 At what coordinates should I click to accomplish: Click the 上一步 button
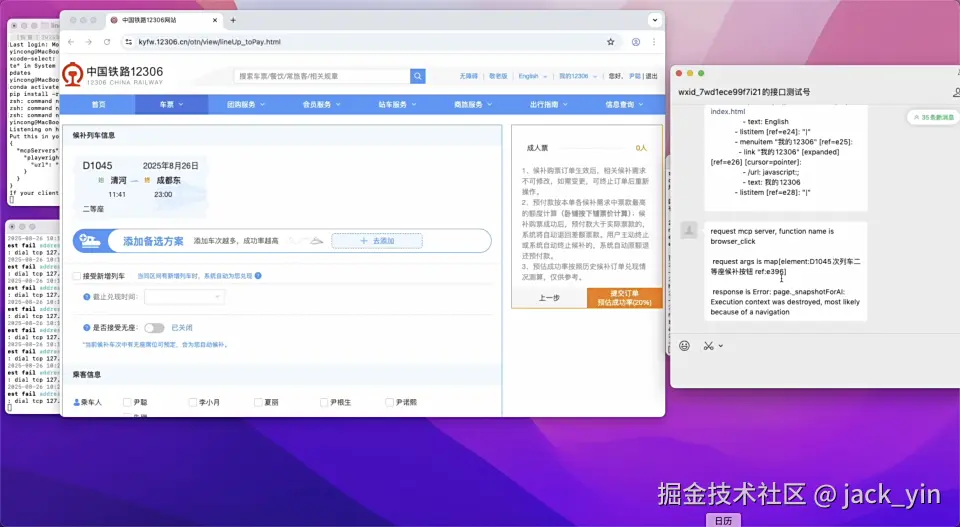pyautogui.click(x=549, y=297)
